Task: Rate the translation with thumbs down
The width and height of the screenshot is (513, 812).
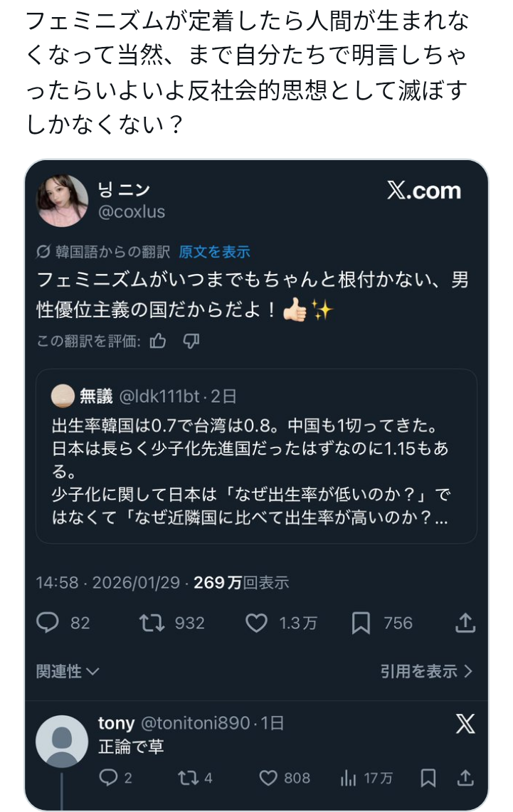Action: coord(191,341)
